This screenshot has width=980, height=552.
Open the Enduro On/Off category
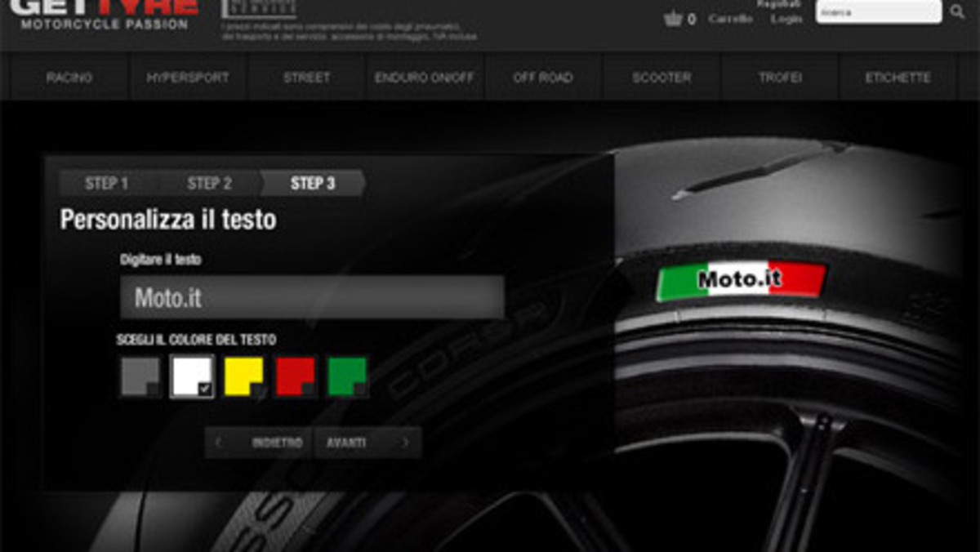425,78
